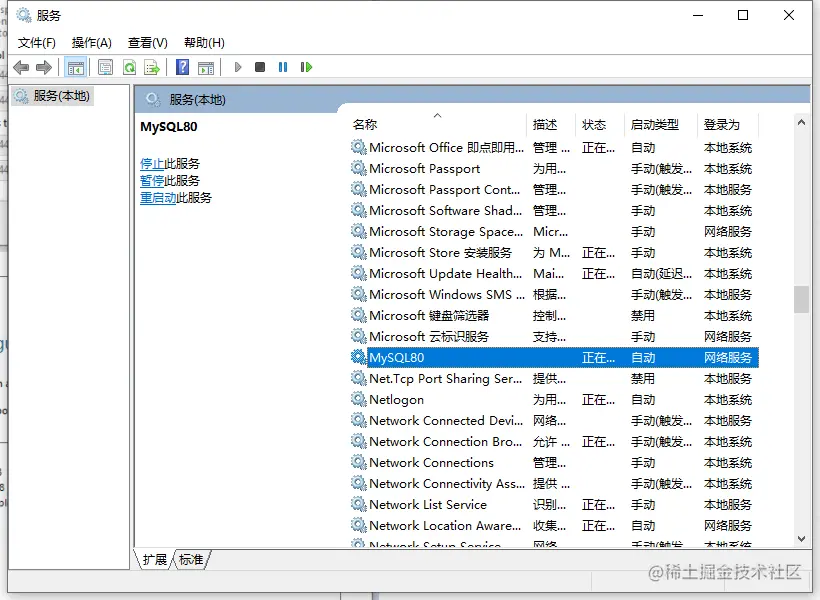Sort by the 状态 column header
This screenshot has height=600, width=820.
[x=600, y=124]
